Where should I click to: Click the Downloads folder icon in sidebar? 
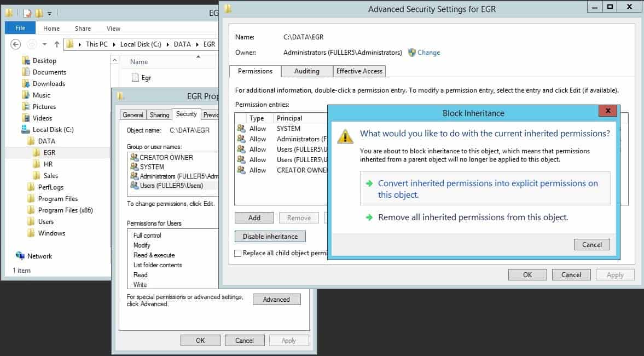(26, 83)
